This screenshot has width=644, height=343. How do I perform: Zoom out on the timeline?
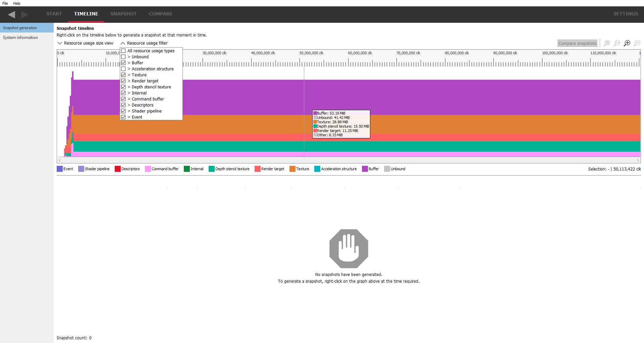click(x=637, y=43)
